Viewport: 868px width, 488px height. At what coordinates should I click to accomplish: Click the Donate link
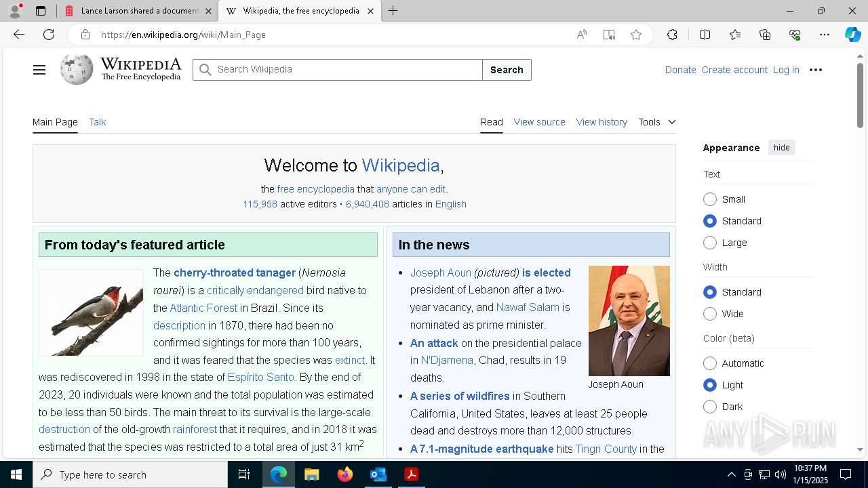point(680,70)
